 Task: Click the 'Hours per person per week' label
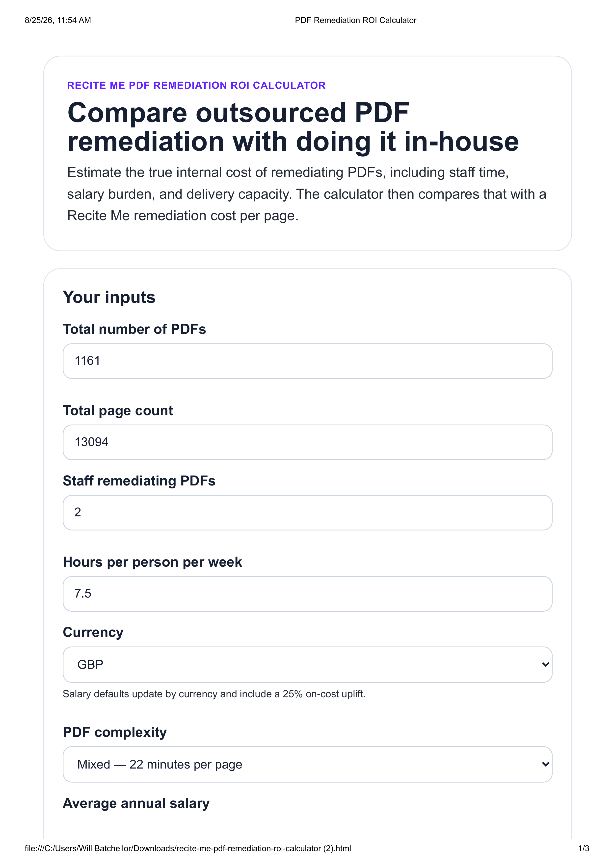click(152, 562)
